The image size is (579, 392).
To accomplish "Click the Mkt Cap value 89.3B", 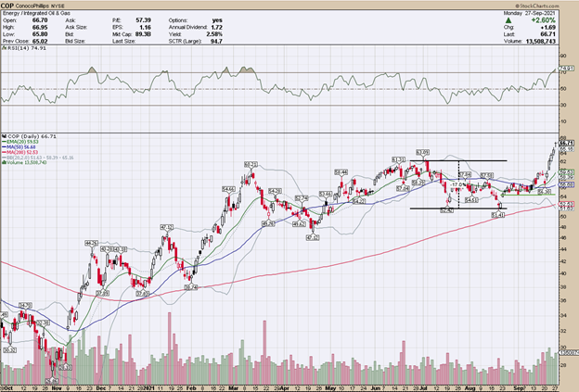I will [x=144, y=34].
